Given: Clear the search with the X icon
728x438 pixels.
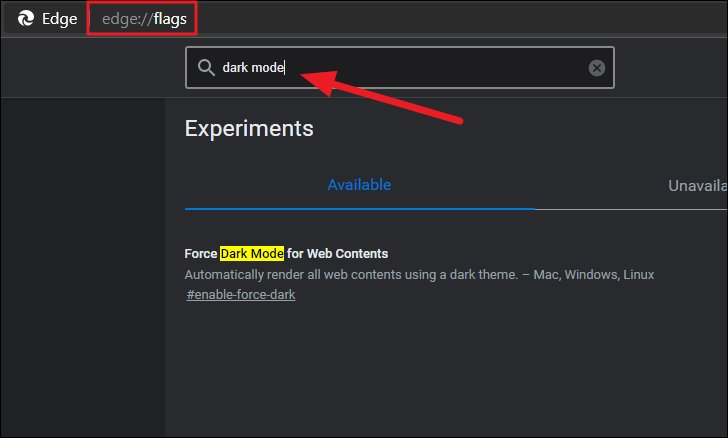Looking at the screenshot, I should (597, 68).
